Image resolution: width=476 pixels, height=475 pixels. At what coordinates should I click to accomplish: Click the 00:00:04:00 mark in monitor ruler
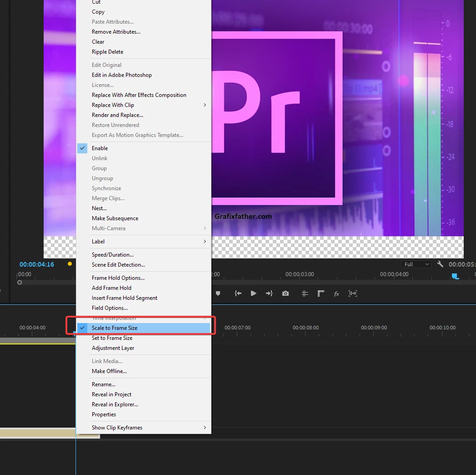point(394,274)
